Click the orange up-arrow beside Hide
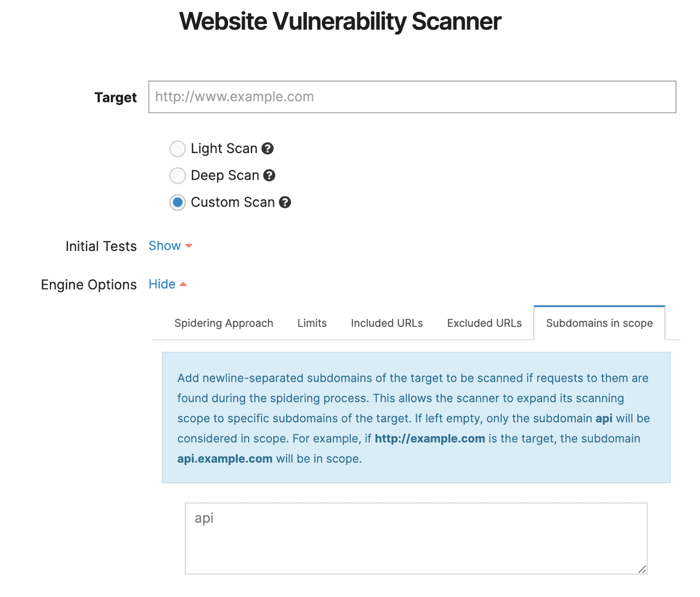The width and height of the screenshot is (700, 597). [184, 283]
